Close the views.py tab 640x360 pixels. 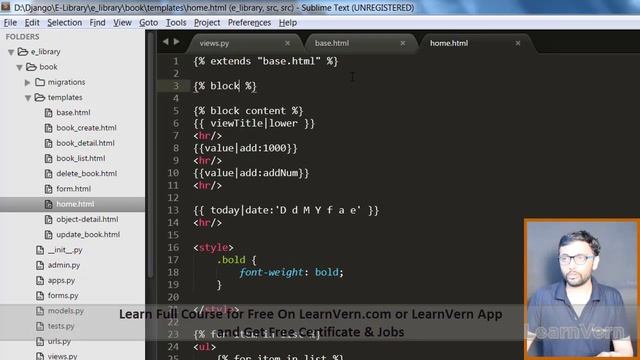click(287, 43)
